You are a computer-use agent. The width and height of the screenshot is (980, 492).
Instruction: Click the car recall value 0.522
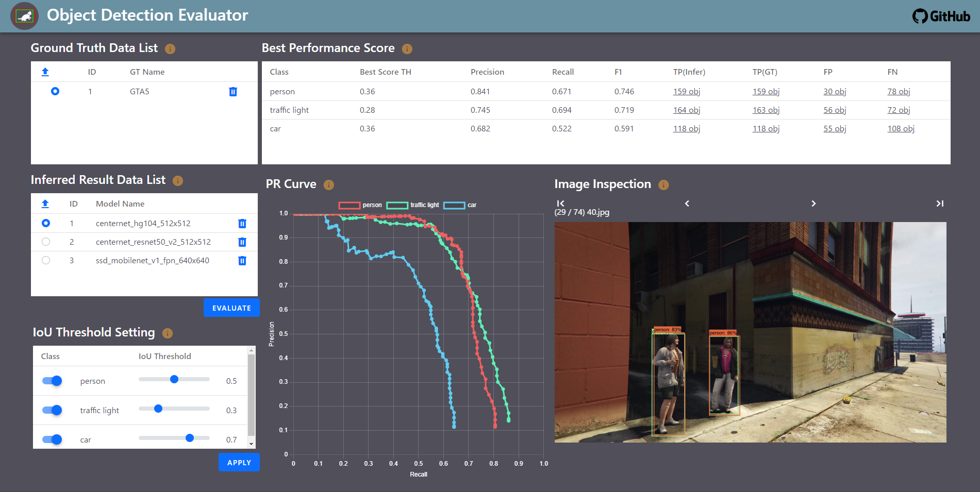point(561,129)
